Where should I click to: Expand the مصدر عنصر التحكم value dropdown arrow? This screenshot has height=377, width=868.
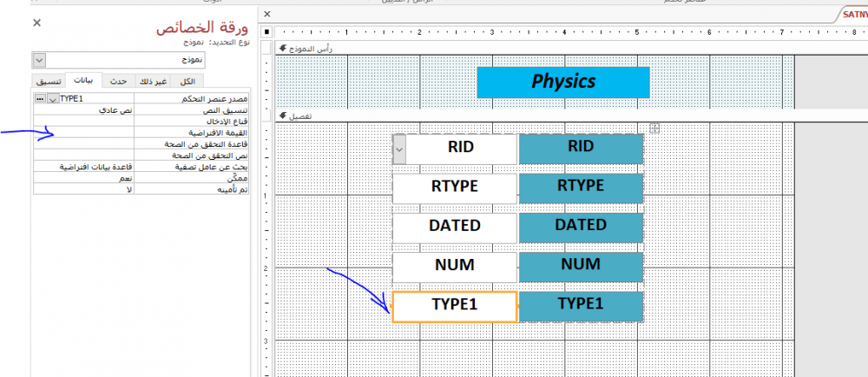[53, 98]
